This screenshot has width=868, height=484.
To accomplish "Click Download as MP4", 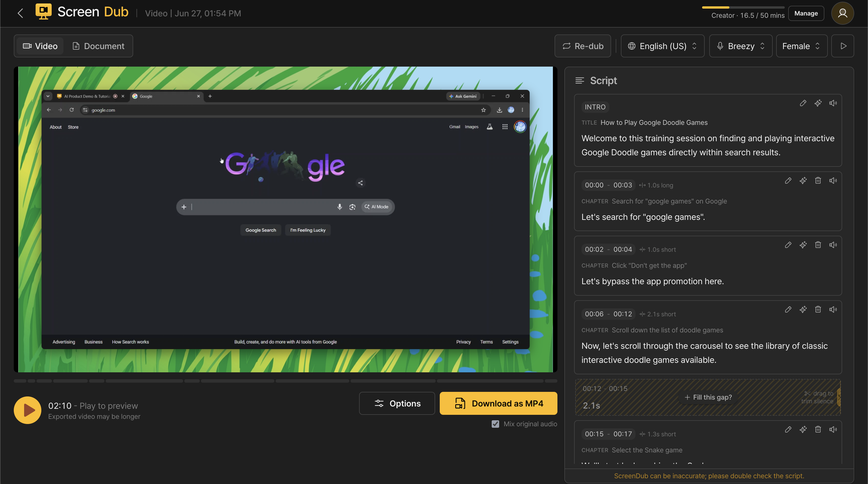I will [x=498, y=403].
